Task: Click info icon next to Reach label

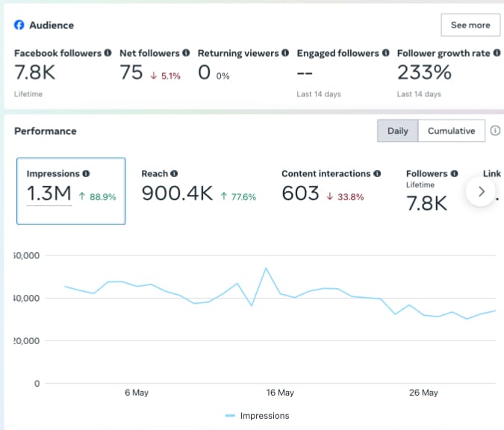Action: [174, 174]
